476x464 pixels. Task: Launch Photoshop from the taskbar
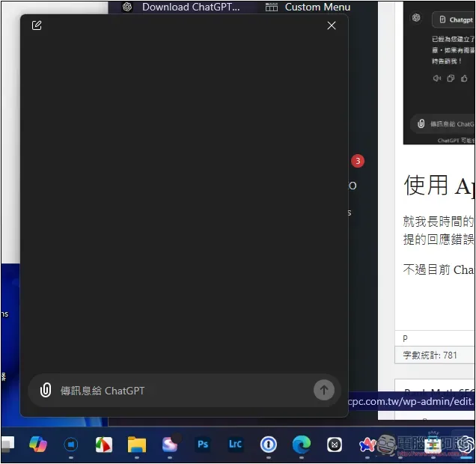click(203, 445)
